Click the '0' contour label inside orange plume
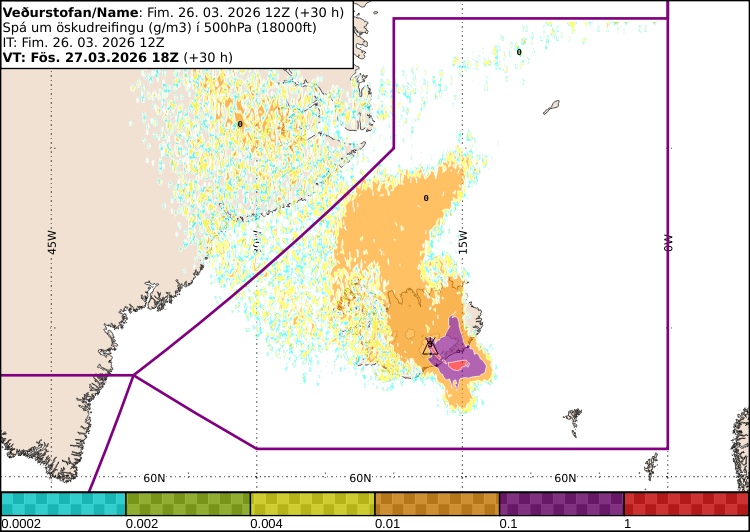The image size is (750, 532). [426, 198]
